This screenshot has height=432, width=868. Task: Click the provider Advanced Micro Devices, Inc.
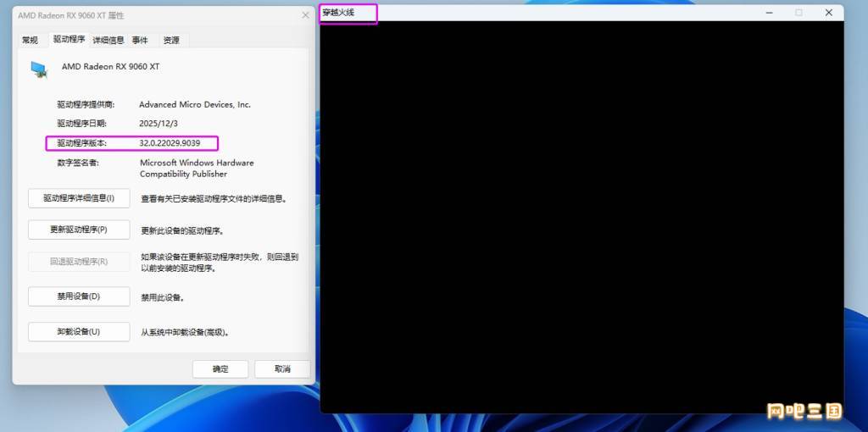(x=195, y=104)
